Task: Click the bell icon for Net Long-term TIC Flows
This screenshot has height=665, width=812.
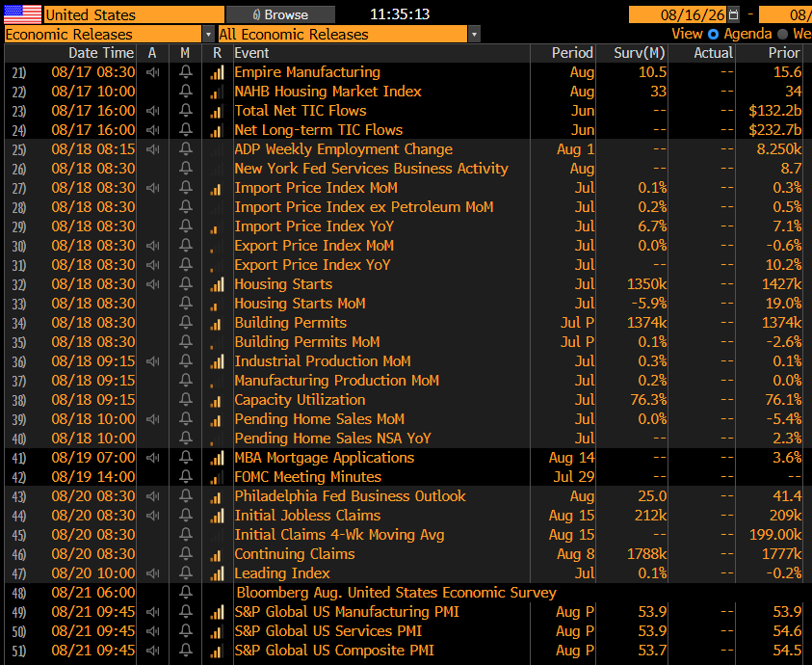Action: pos(185,129)
